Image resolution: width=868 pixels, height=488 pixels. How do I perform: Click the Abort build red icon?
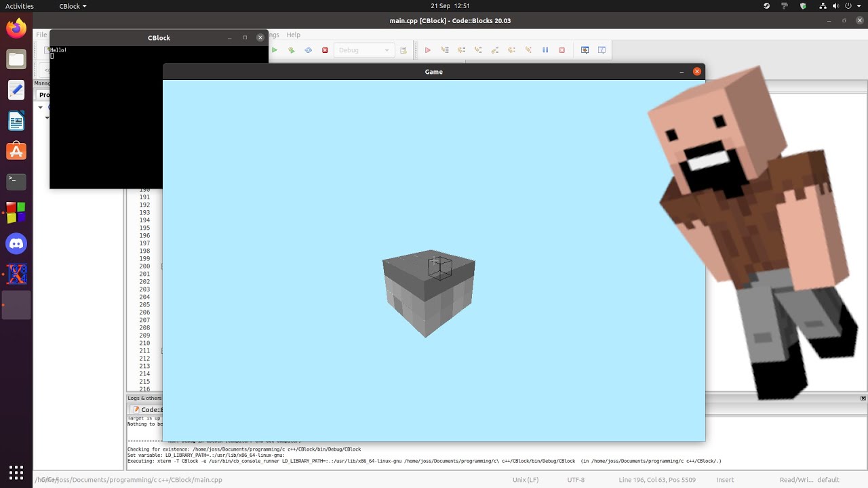tap(325, 50)
